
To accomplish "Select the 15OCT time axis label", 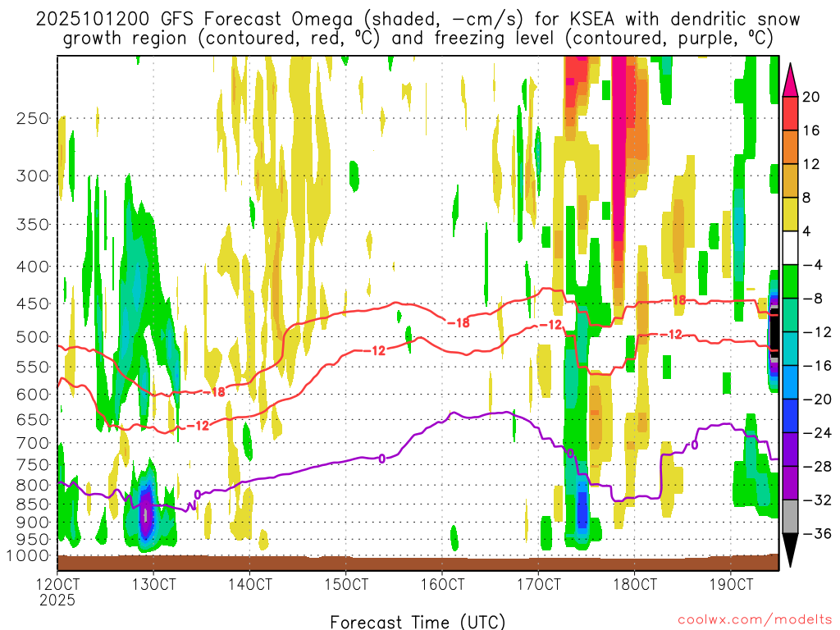I will coord(345,584).
